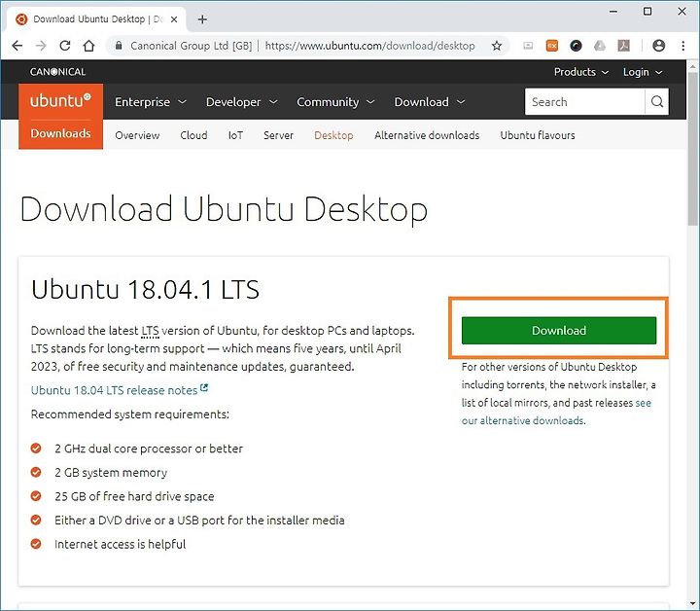Open Chrome three-dot menu
This screenshot has height=611, width=700.
(683, 46)
